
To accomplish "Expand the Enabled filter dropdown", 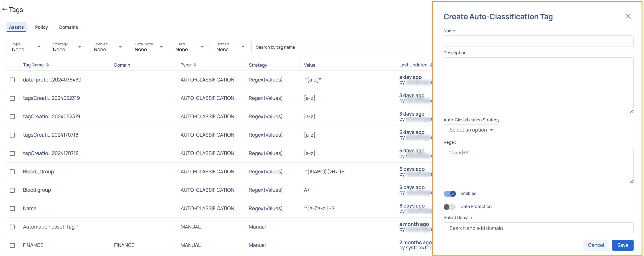I will click(x=108, y=47).
